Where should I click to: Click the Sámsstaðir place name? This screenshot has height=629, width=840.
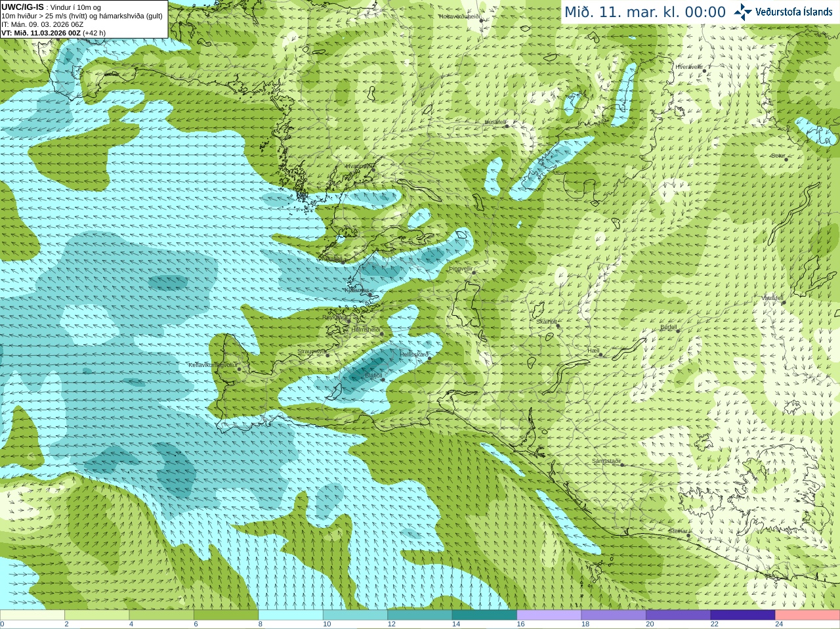[606, 461]
